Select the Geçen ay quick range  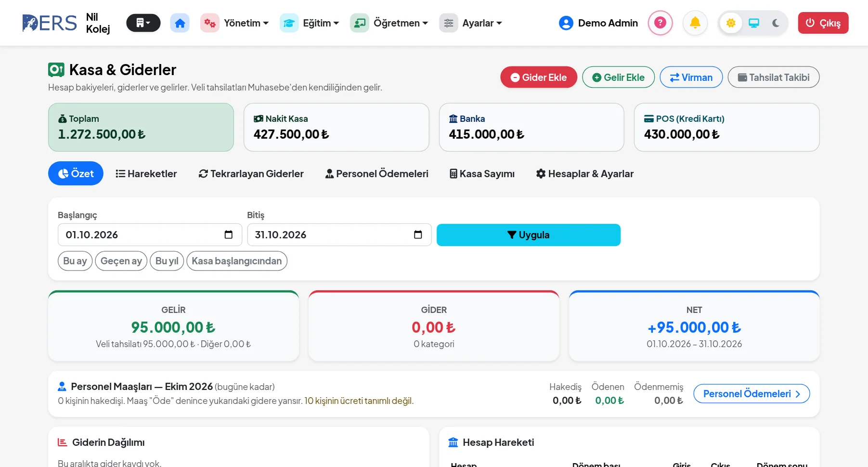point(121,261)
